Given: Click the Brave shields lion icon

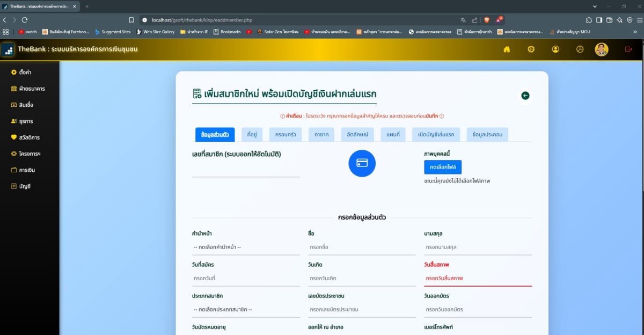Looking at the screenshot, I should click(x=487, y=20).
